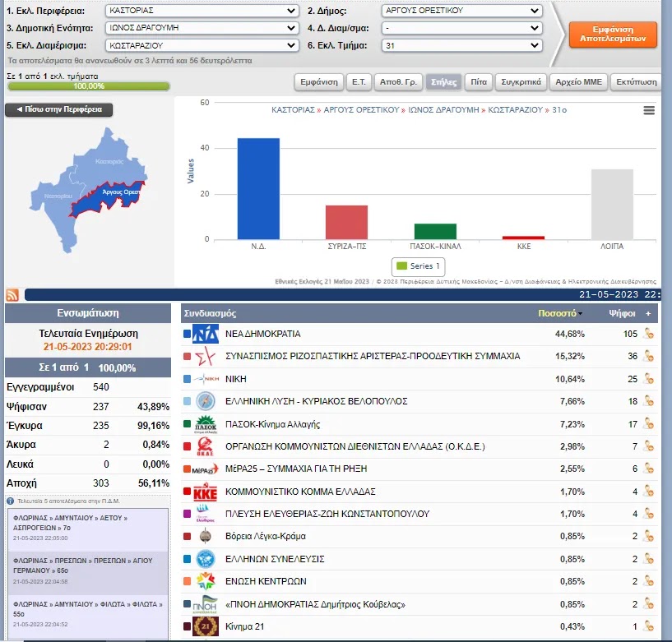Click the Αποχή 56,11% row
The height and width of the screenshot is (642, 672).
click(88, 483)
